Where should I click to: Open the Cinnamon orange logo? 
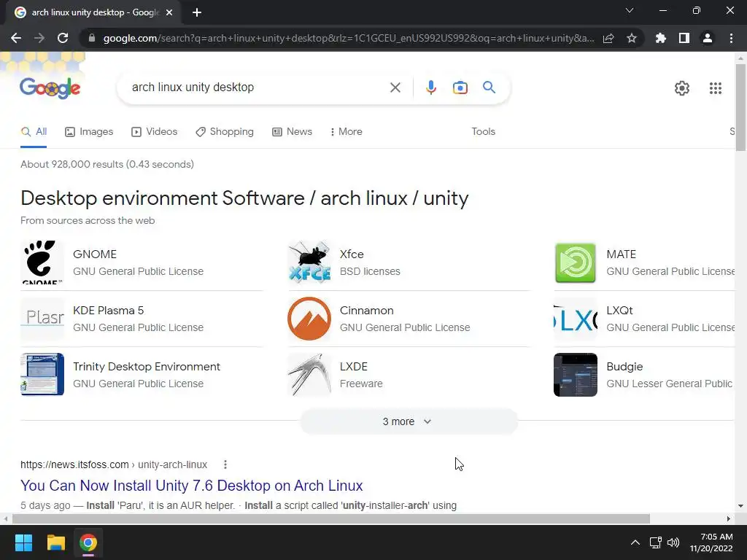[309, 319]
